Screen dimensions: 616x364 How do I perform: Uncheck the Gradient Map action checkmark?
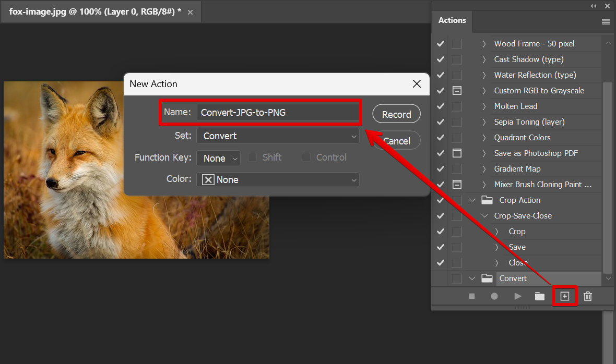pyautogui.click(x=441, y=168)
